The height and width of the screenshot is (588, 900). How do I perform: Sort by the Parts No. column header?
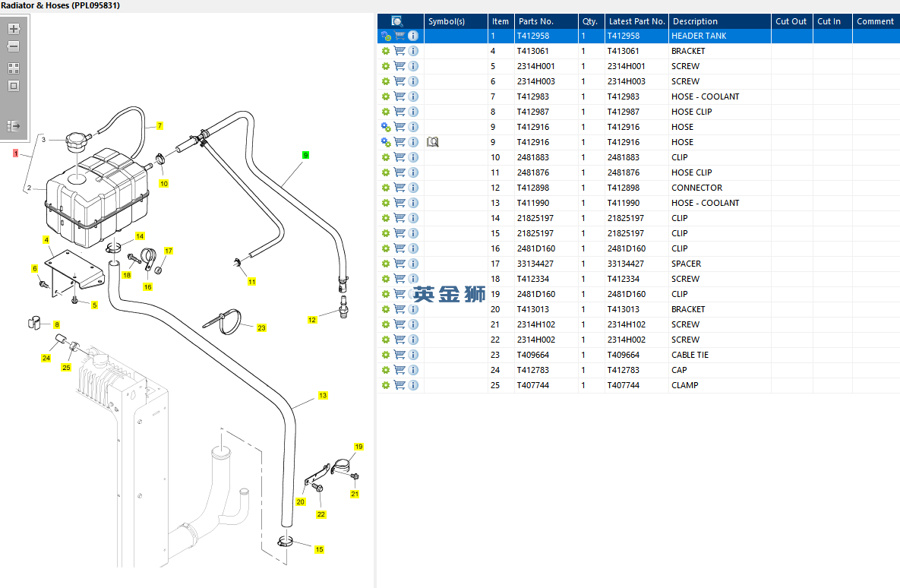tap(535, 21)
